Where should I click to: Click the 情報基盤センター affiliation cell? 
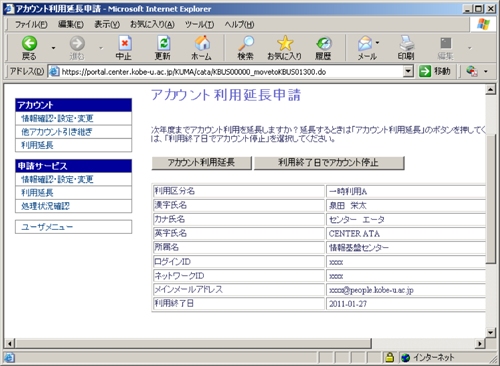406,247
